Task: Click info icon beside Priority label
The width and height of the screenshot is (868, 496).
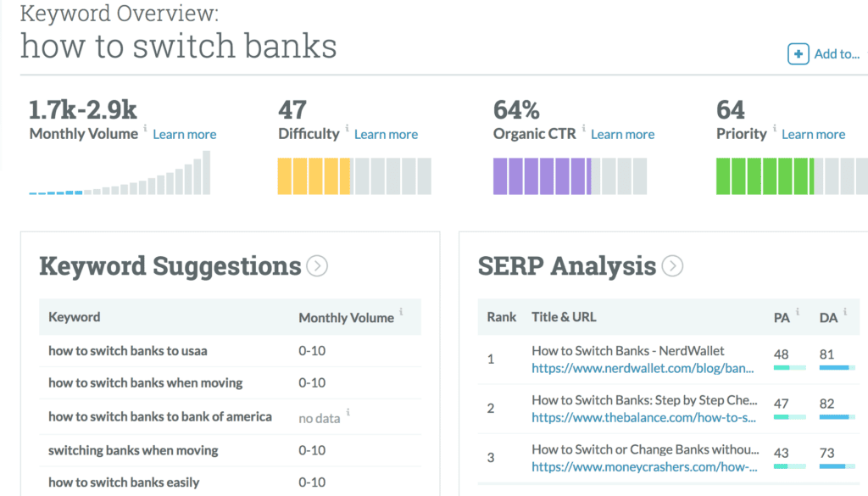Action: click(775, 128)
